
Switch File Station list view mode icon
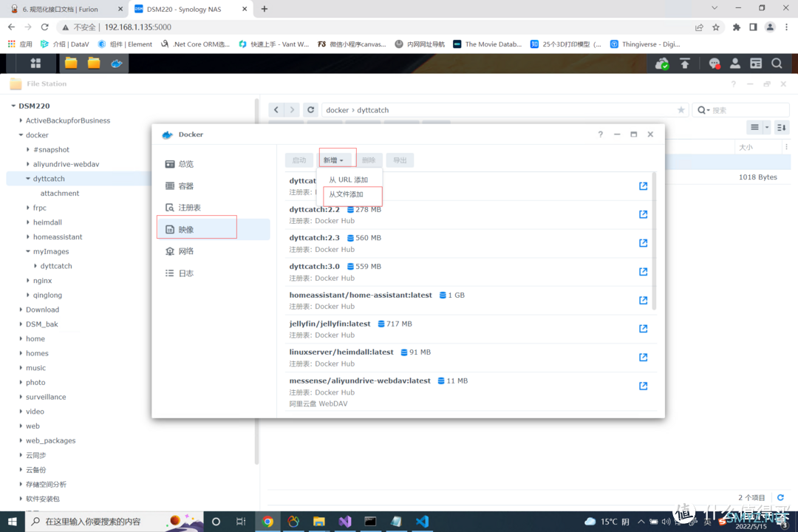click(754, 127)
